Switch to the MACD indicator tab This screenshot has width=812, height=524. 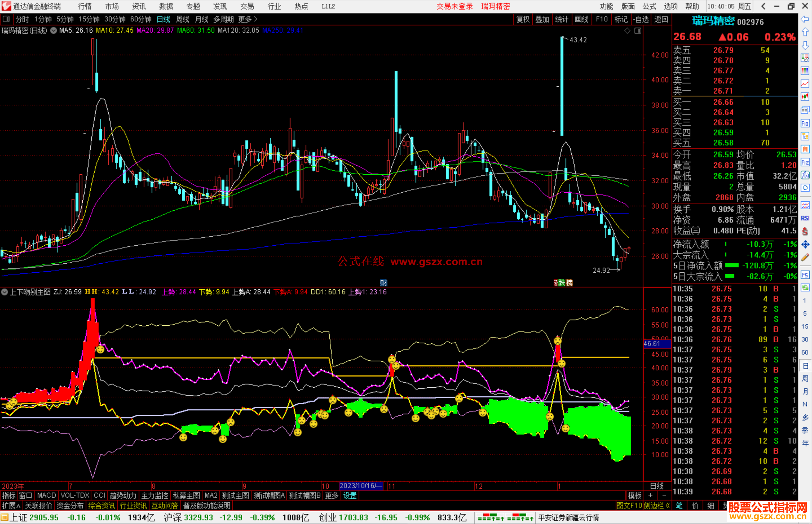[47, 495]
